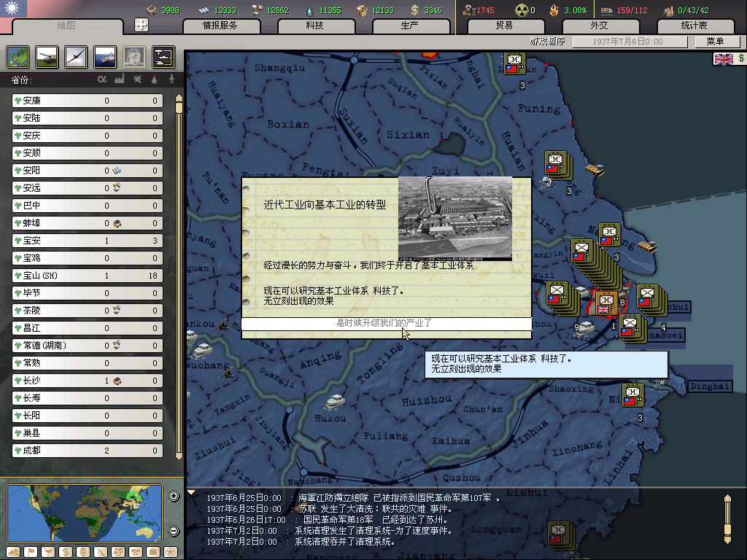This screenshot has width=747, height=560.
Task: Toggle political map mode flag button
Action: pyautogui.click(x=30, y=551)
